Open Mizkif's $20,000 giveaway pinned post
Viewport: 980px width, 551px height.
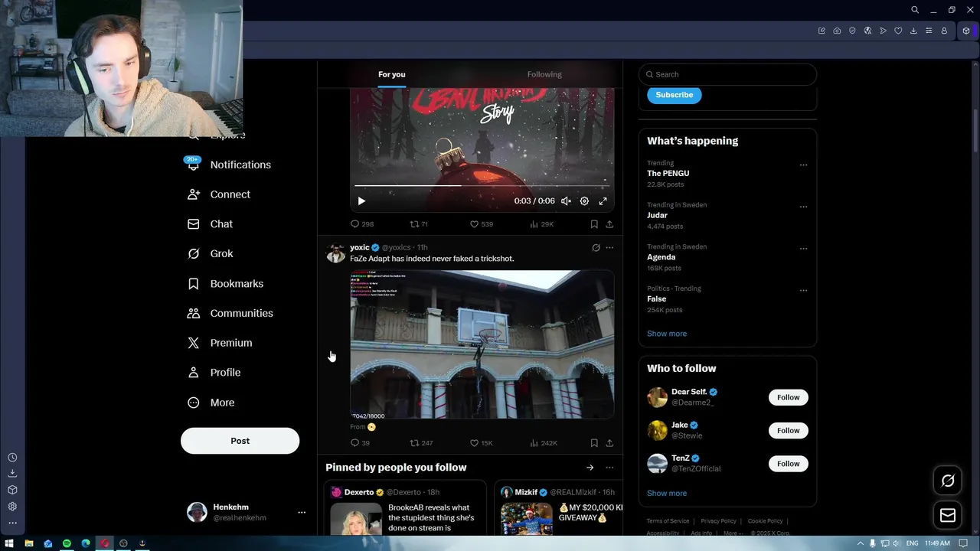(x=559, y=508)
